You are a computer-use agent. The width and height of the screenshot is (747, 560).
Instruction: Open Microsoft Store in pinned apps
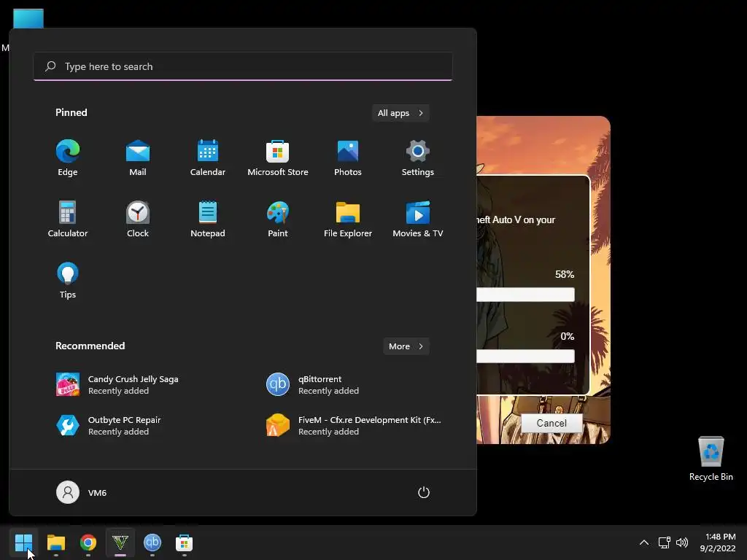pyautogui.click(x=278, y=158)
